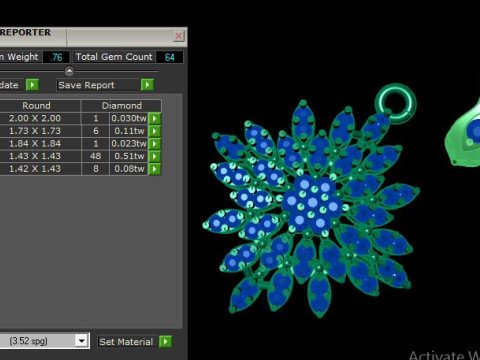
Task: Click the 0.08tw weight cell
Action: [x=129, y=169]
